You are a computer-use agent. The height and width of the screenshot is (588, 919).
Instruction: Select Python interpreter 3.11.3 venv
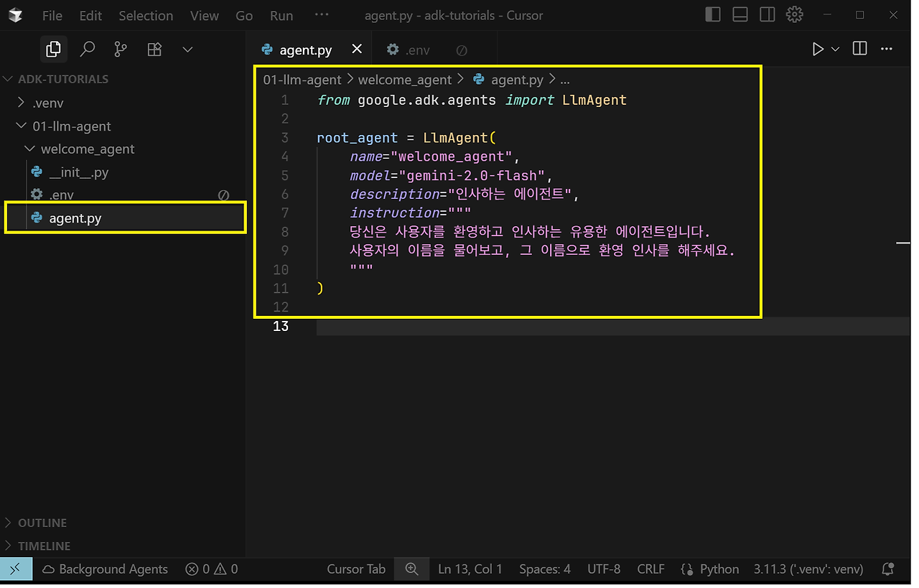pos(808,569)
